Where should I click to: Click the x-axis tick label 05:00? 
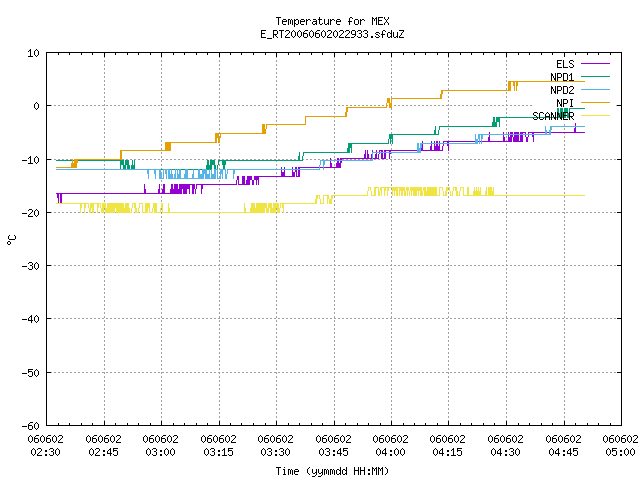[620, 452]
